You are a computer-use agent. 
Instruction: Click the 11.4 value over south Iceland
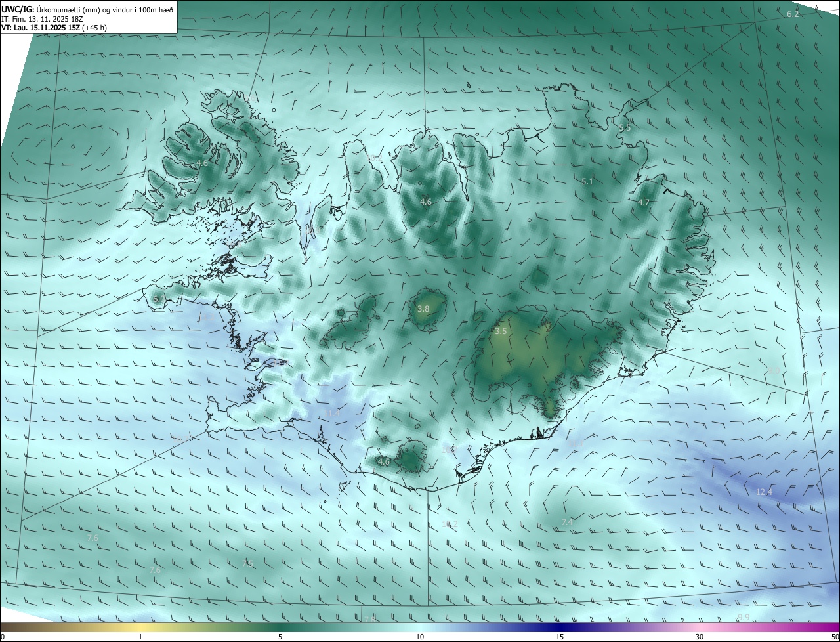tap(333, 412)
